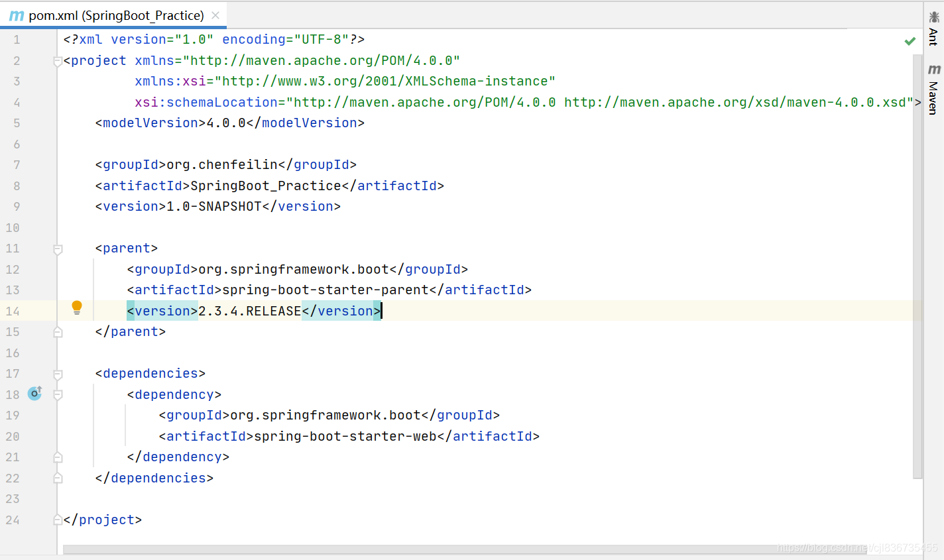Click the maven-4.0.0.xsd URL

pyautogui.click(x=735, y=102)
